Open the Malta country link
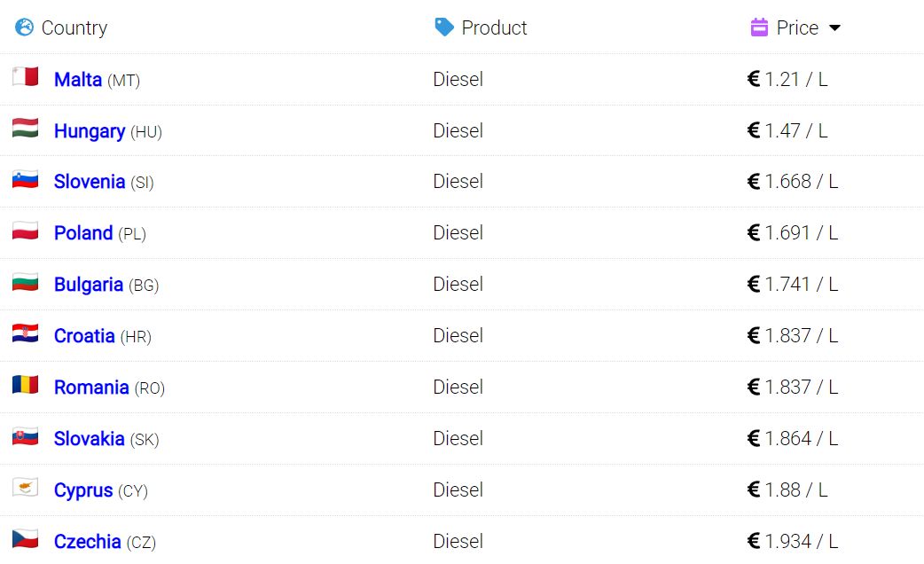Viewport: 924px width, 564px height. click(x=78, y=80)
